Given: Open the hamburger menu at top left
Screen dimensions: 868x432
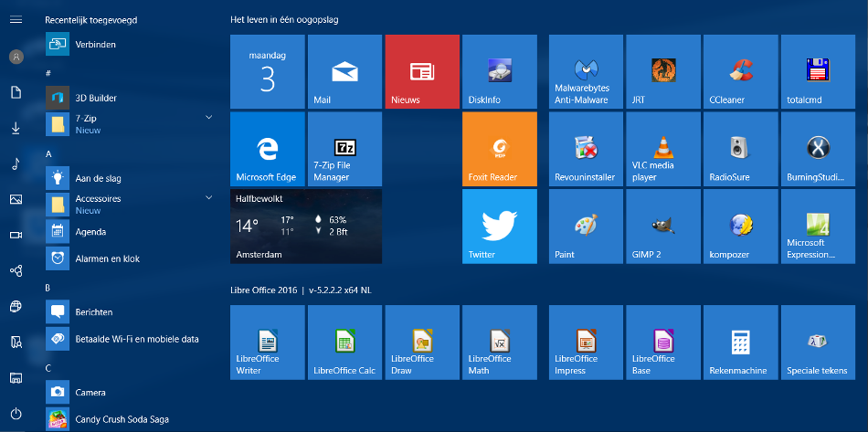Looking at the screenshot, I should pyautogui.click(x=16, y=20).
